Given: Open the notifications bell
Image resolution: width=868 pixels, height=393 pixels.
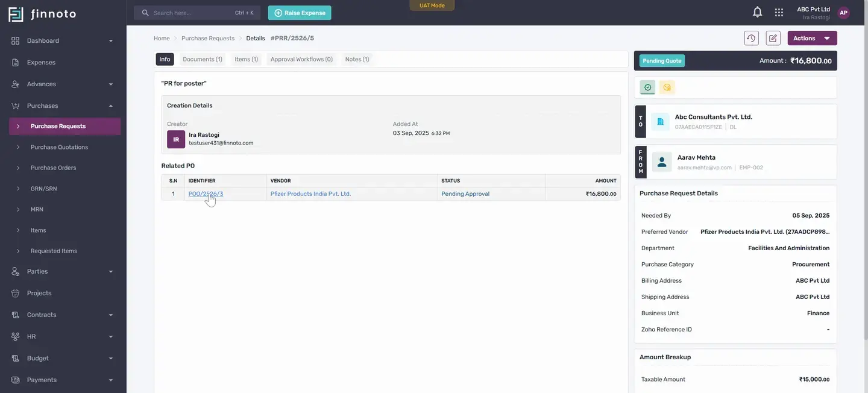Looking at the screenshot, I should pos(758,12).
